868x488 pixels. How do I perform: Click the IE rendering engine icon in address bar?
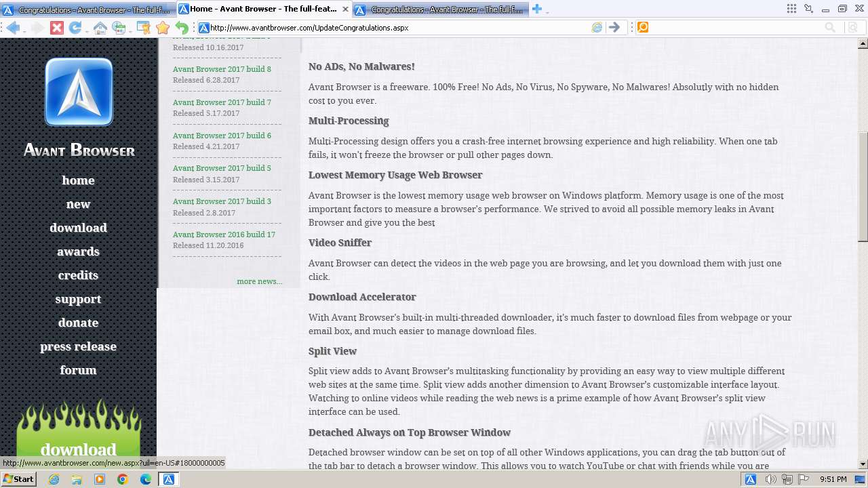(597, 28)
